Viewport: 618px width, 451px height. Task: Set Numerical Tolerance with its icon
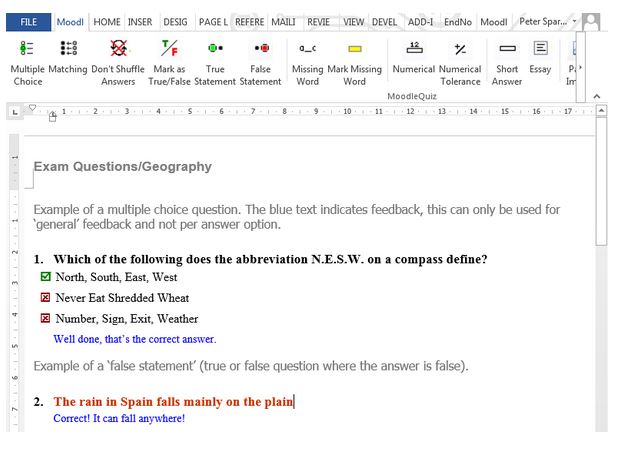[x=460, y=49]
